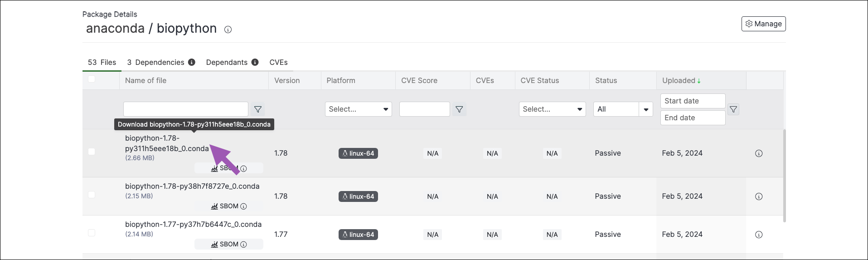Click the info icon next to biopython title
Image resolution: width=868 pixels, height=260 pixels.
(228, 29)
